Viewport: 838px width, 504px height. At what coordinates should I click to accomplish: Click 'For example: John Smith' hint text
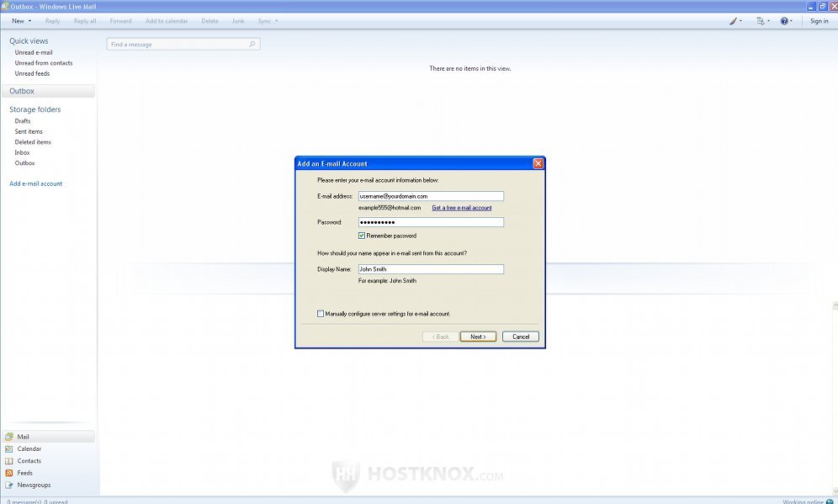387,280
